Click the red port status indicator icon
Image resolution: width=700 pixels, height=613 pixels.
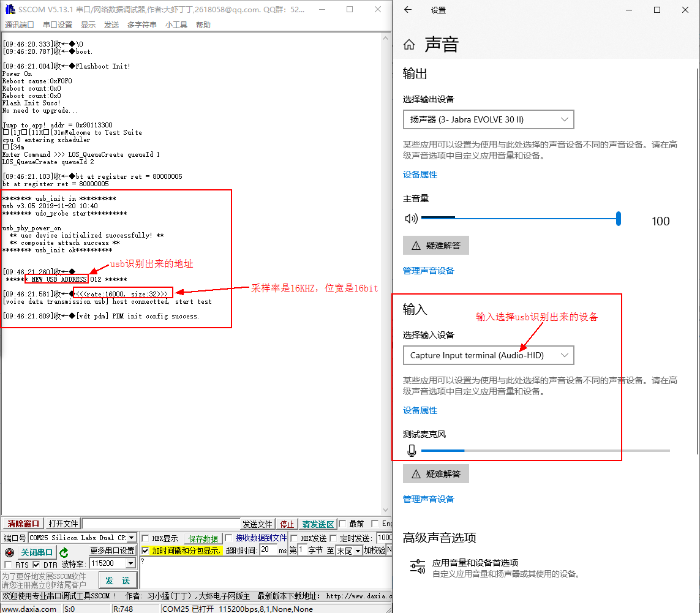[x=9, y=552]
